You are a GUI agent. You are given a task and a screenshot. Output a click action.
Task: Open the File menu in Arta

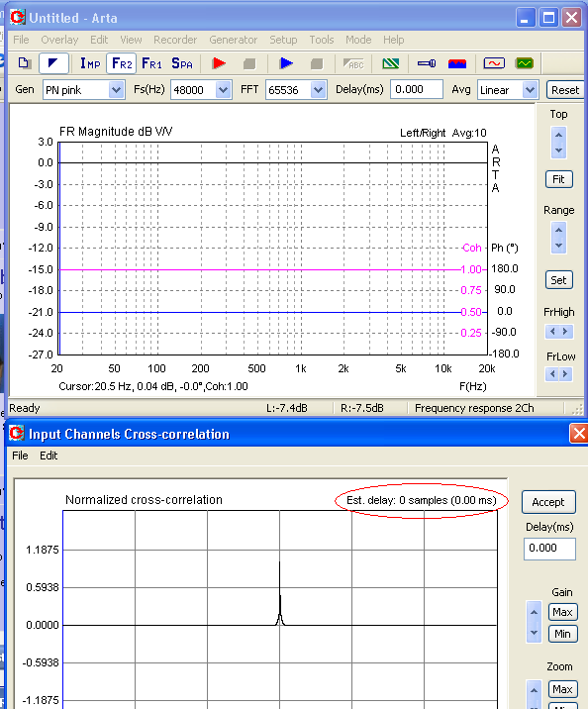click(21, 40)
